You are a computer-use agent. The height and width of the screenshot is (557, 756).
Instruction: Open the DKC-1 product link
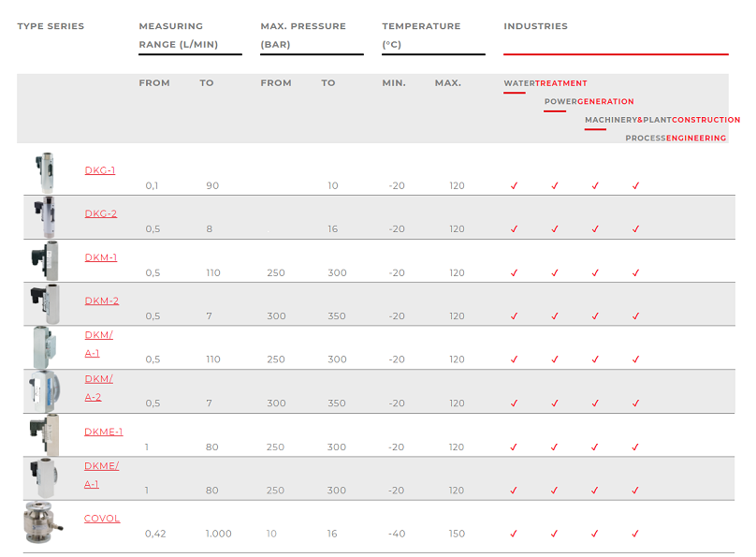[x=100, y=170]
